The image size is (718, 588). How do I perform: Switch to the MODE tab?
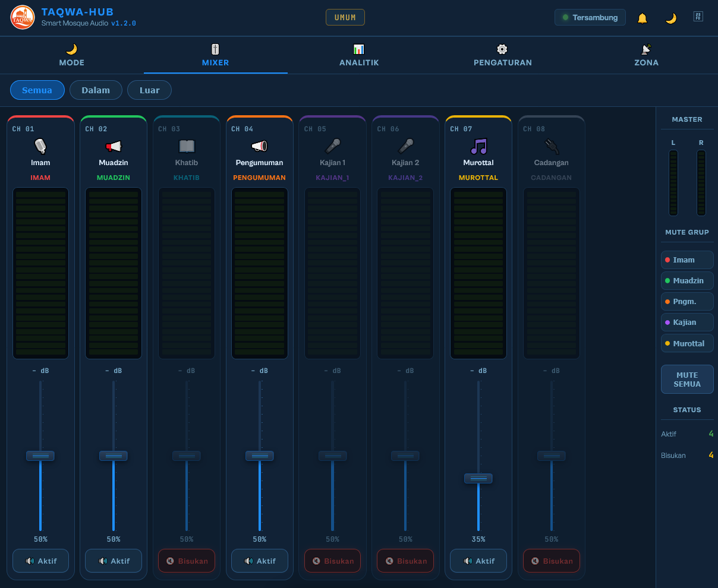coord(72,55)
